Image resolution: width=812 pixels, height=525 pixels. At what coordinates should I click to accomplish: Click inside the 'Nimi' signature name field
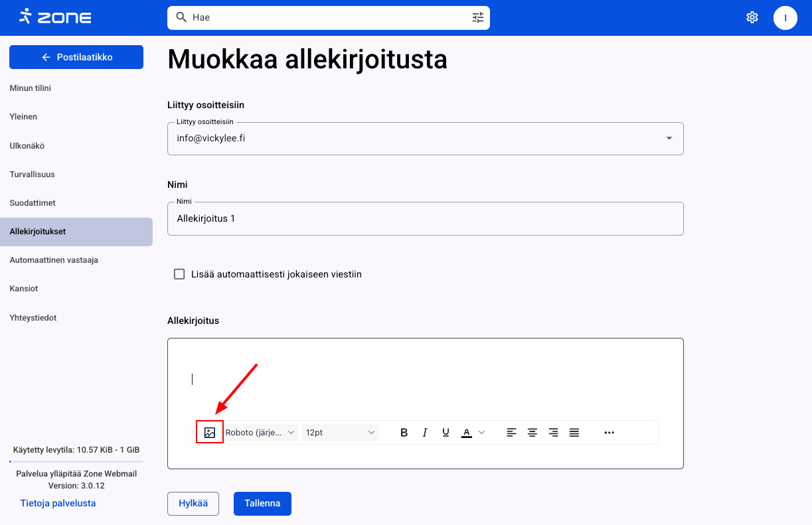[425, 218]
